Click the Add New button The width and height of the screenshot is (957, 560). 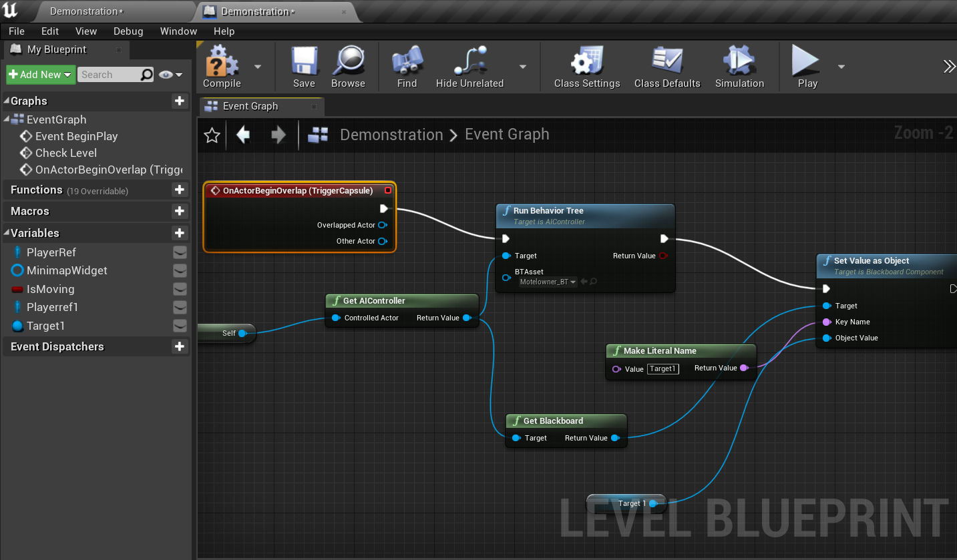[41, 75]
